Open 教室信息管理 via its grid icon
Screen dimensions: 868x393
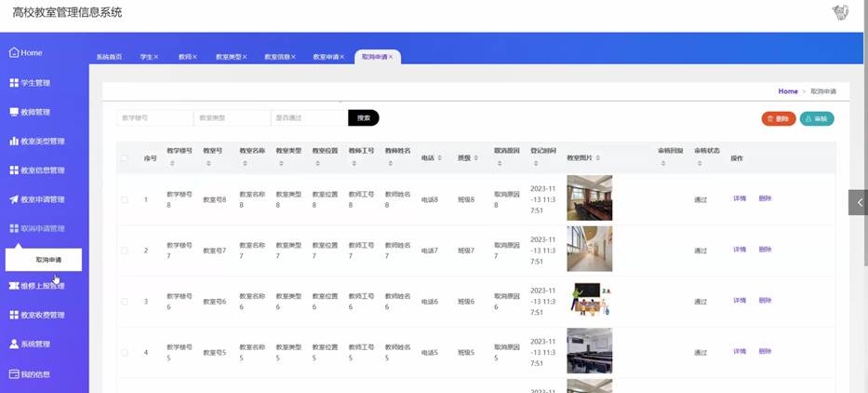pos(14,170)
